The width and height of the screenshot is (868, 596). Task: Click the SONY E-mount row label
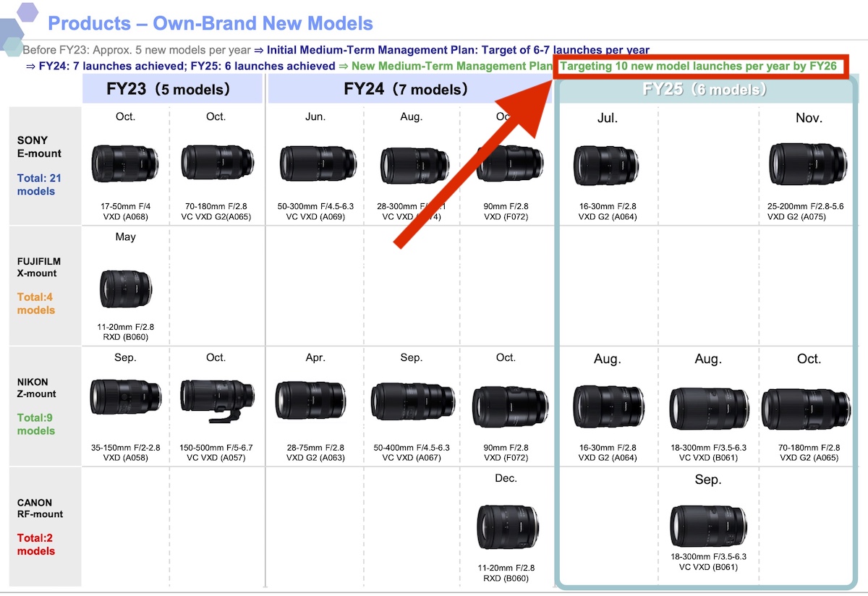coord(39,147)
